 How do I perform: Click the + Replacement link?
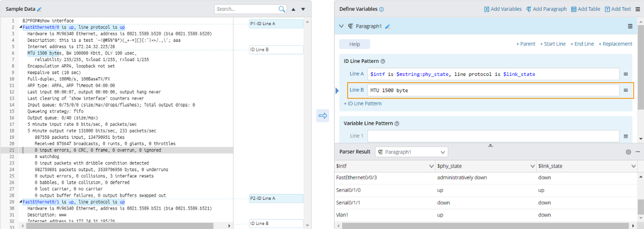615,44
